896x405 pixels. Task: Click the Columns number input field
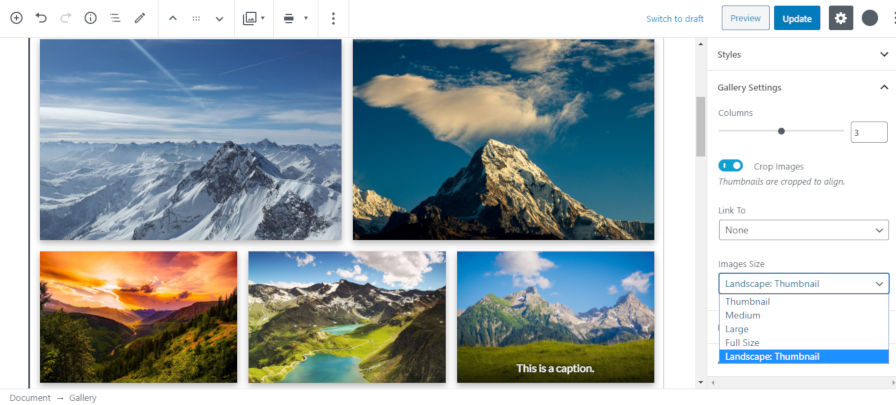(869, 133)
